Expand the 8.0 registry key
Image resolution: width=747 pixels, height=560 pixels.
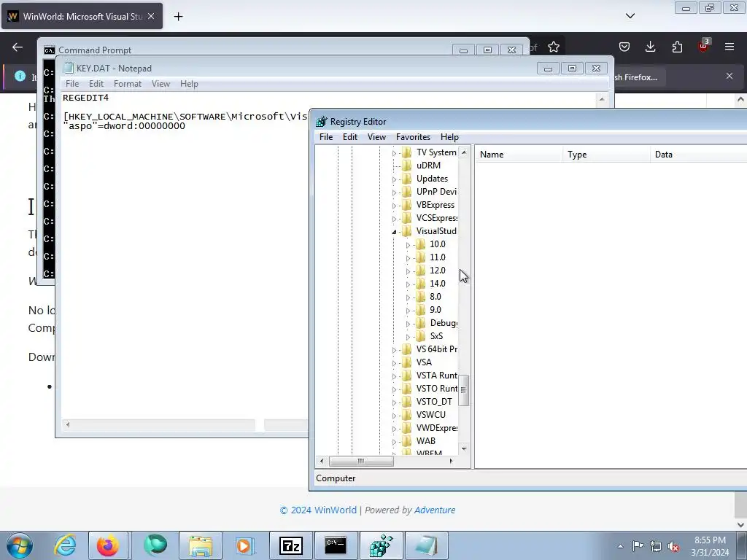point(408,297)
